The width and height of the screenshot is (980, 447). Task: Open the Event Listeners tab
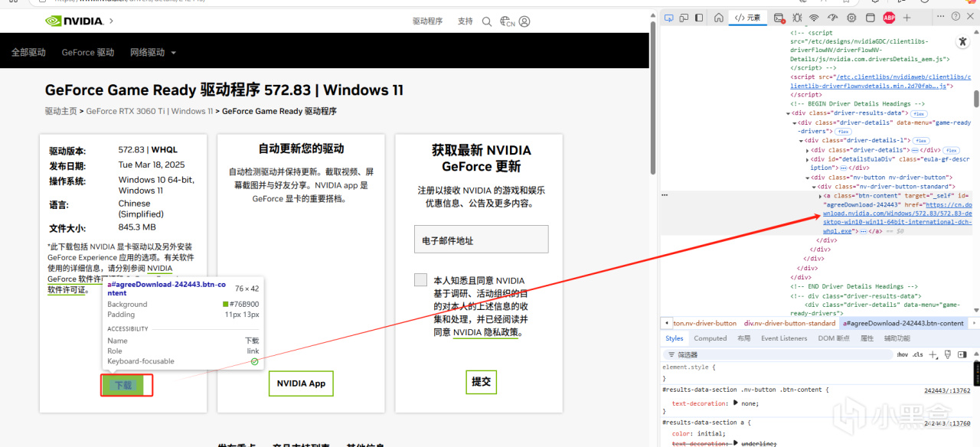click(x=784, y=338)
